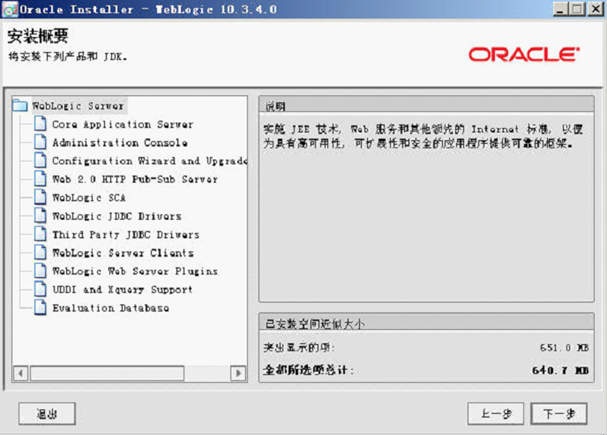Click the document icon beside Configuration Wizard and Upgrade

pyautogui.click(x=40, y=160)
